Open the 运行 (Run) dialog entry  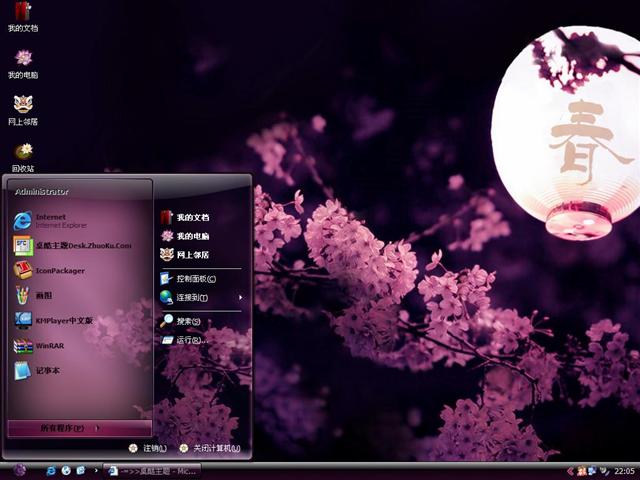pyautogui.click(x=187, y=340)
